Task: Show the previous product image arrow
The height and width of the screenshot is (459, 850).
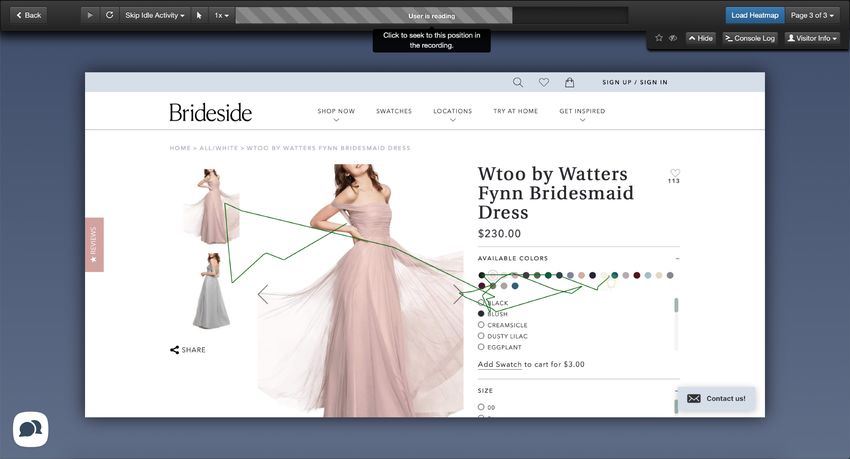Action: pos(263,294)
